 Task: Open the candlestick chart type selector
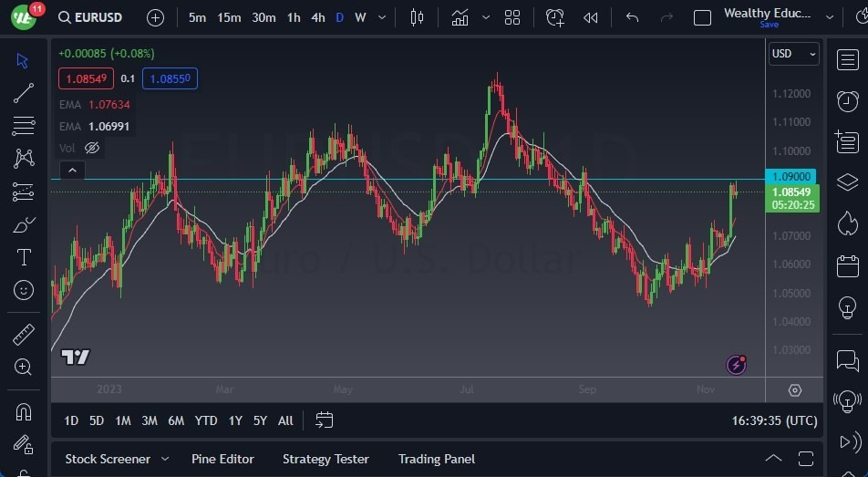tap(417, 17)
